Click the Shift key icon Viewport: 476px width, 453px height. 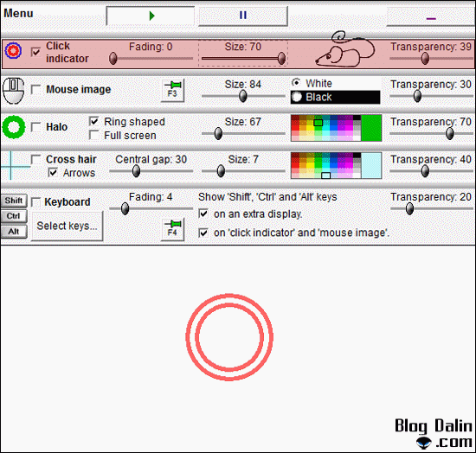pyautogui.click(x=14, y=201)
